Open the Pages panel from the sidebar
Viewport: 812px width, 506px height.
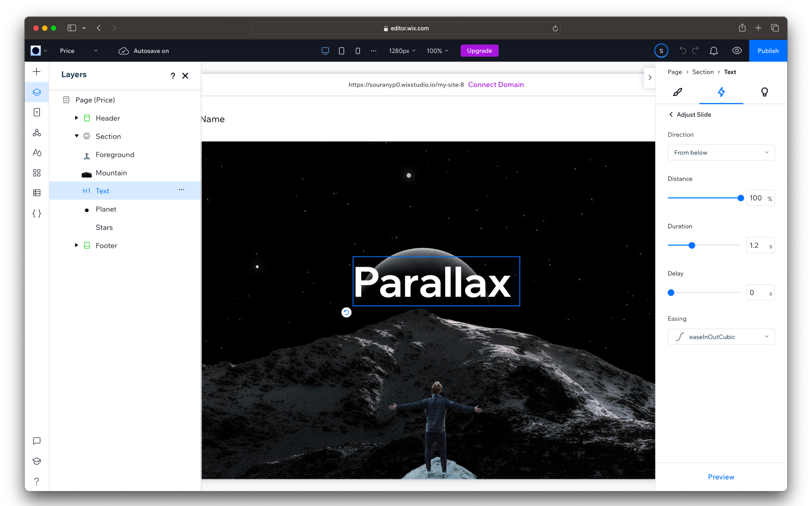[x=36, y=112]
